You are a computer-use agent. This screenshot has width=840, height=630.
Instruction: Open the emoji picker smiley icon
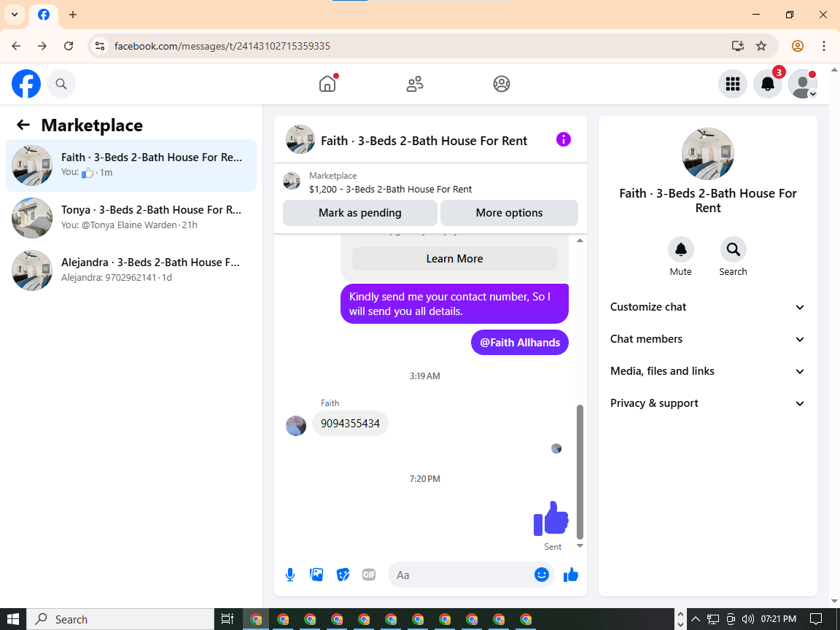pos(542,575)
